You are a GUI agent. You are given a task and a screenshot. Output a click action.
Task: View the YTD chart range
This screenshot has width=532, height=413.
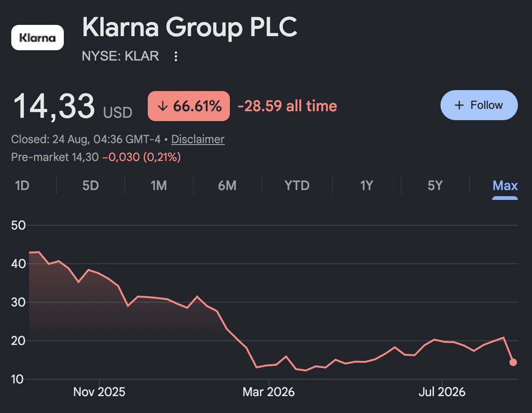click(x=297, y=186)
